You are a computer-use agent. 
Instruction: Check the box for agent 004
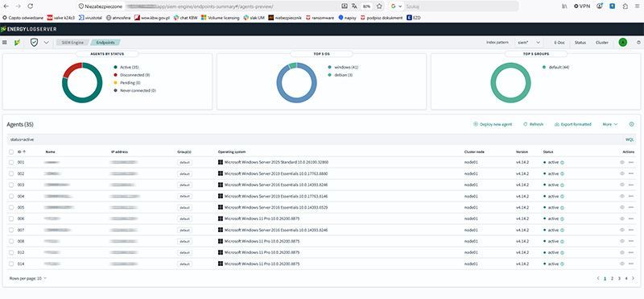11,196
